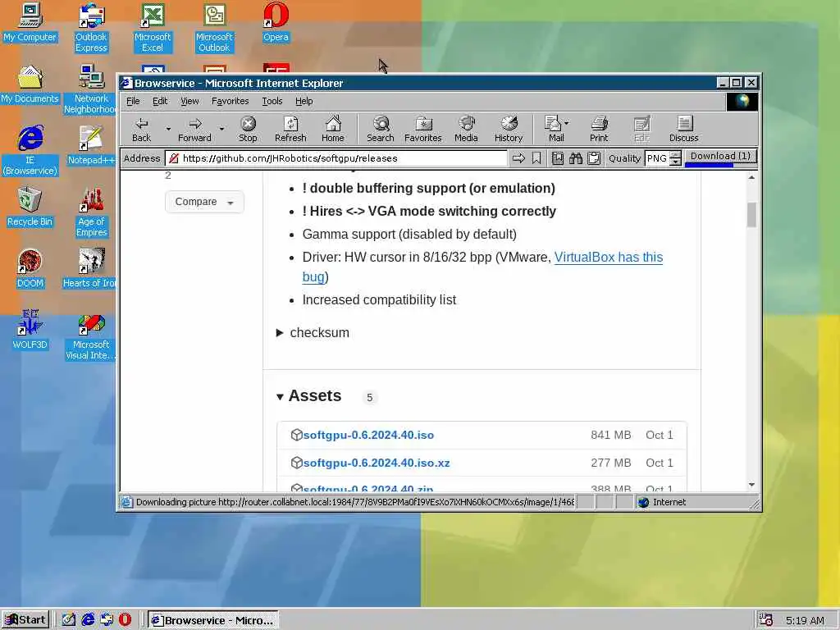Download softgpu-0.6.2024.40.iso asset
840x630 pixels.
pos(368,435)
